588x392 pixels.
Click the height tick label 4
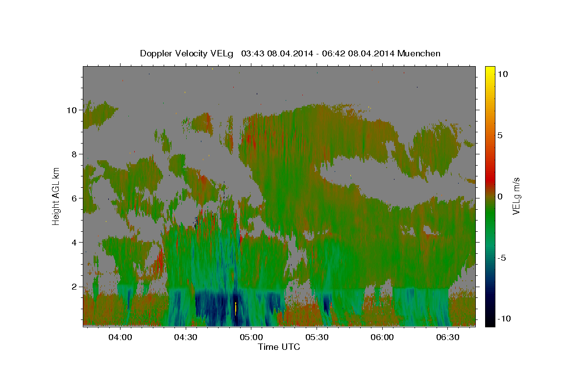[75, 243]
